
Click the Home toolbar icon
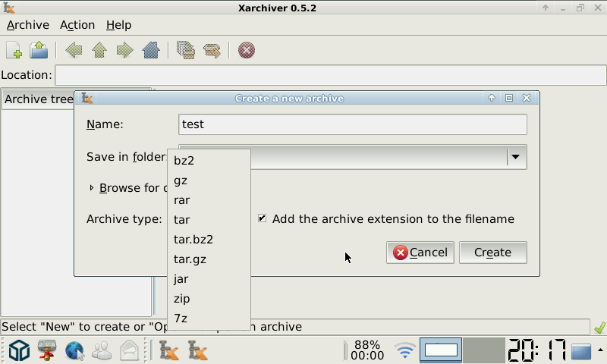[x=151, y=50]
